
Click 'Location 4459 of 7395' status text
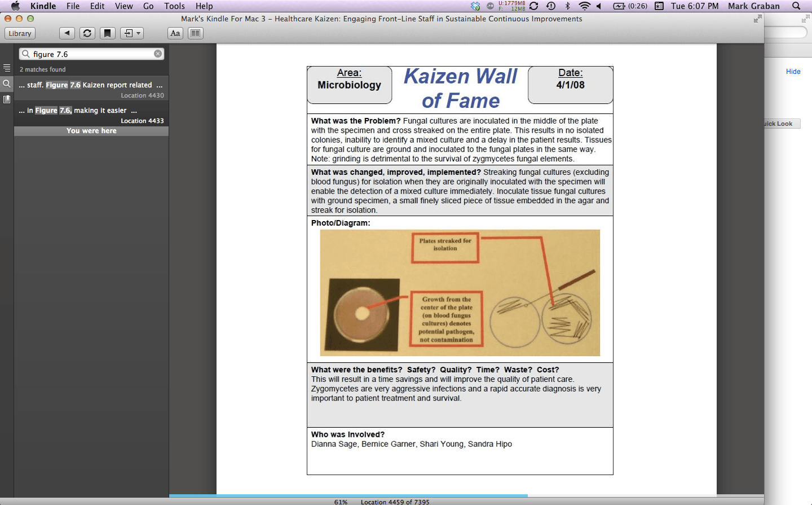(x=395, y=502)
